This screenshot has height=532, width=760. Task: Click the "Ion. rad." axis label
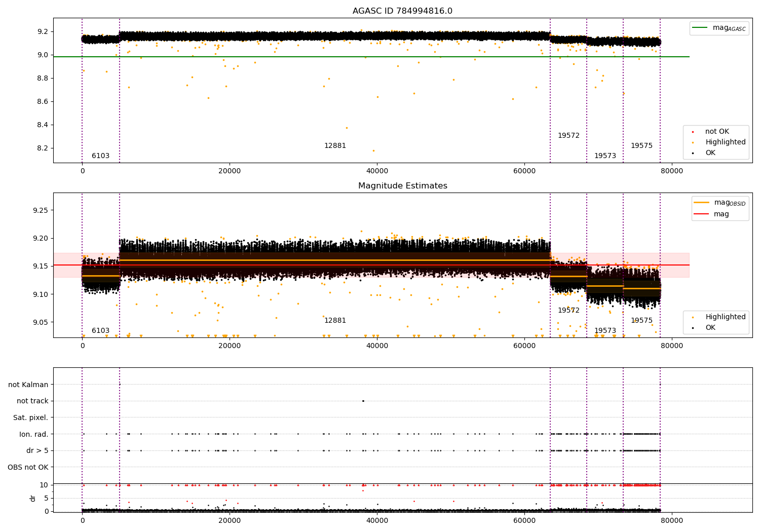click(x=34, y=434)
